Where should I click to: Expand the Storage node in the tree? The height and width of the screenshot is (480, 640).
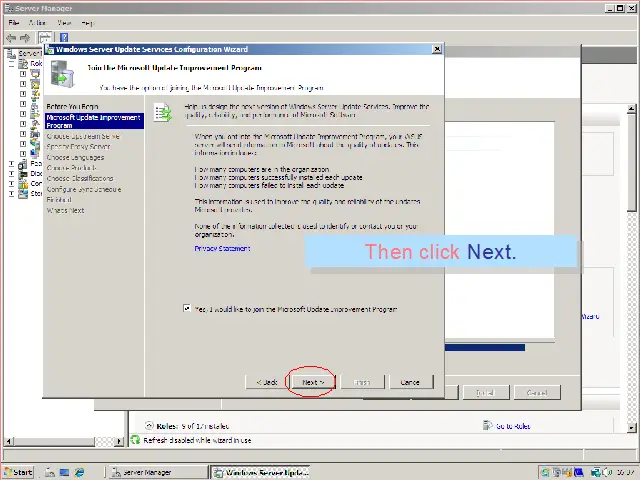click(11, 193)
